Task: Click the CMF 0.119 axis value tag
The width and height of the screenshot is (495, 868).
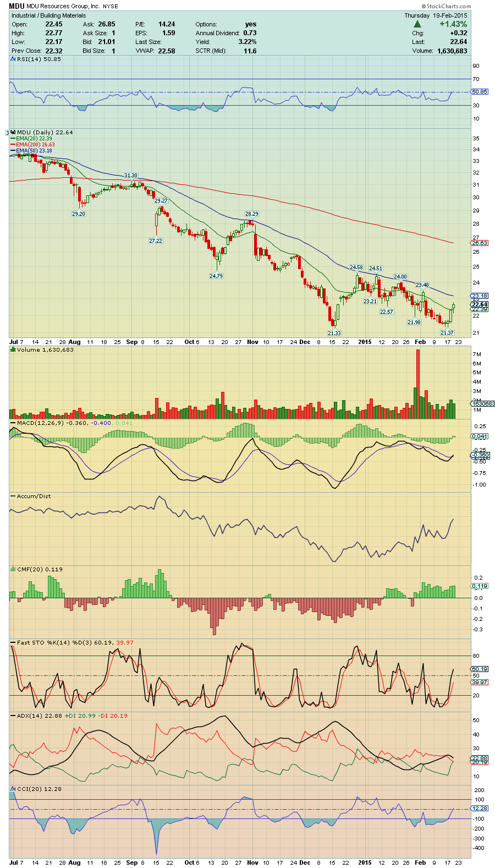Action: [x=480, y=586]
